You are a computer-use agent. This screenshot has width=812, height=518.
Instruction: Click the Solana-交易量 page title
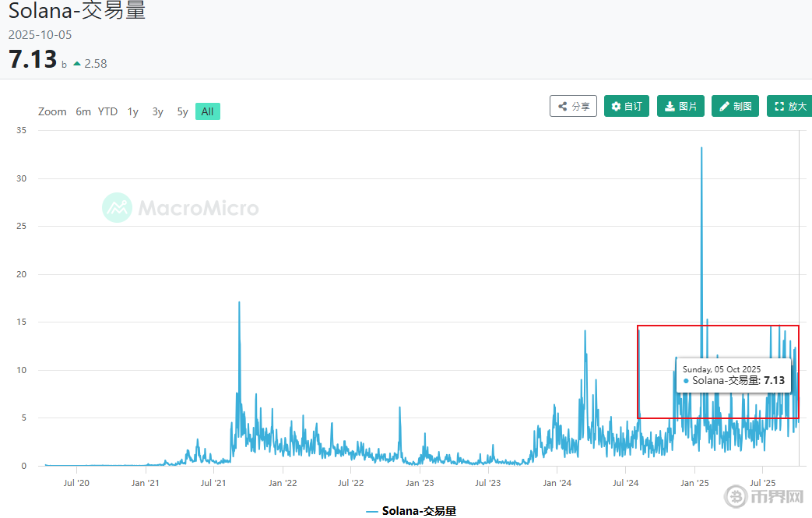[77, 10]
